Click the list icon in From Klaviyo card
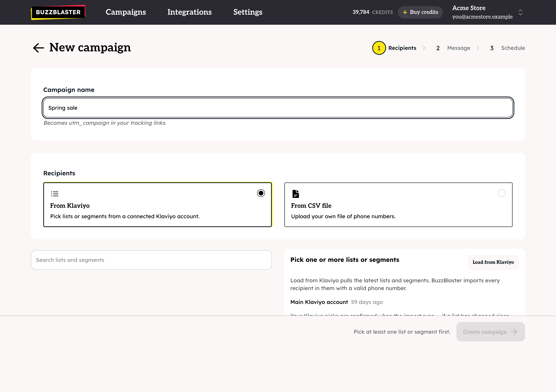 [x=54, y=194]
